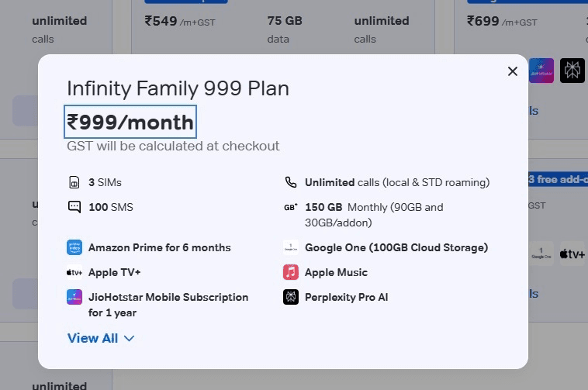This screenshot has width=588, height=390.
Task: Close the Infinity Family 999 Plan dialog
Action: pyautogui.click(x=512, y=71)
